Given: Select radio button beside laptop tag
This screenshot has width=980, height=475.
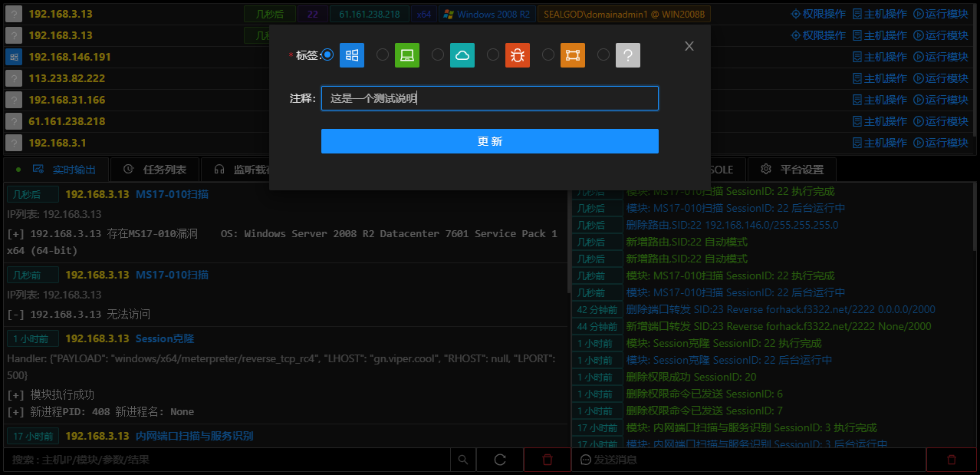Looking at the screenshot, I should pos(383,54).
